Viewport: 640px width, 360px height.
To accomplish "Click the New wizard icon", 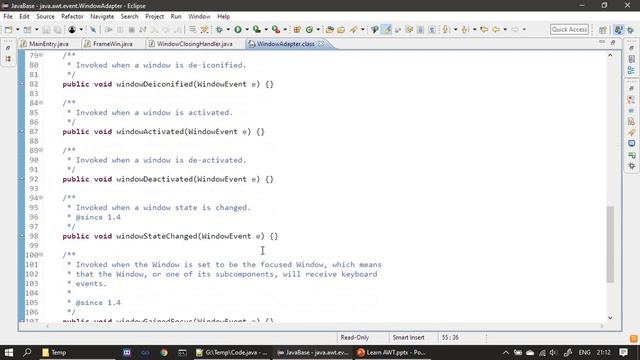I will (8, 29).
